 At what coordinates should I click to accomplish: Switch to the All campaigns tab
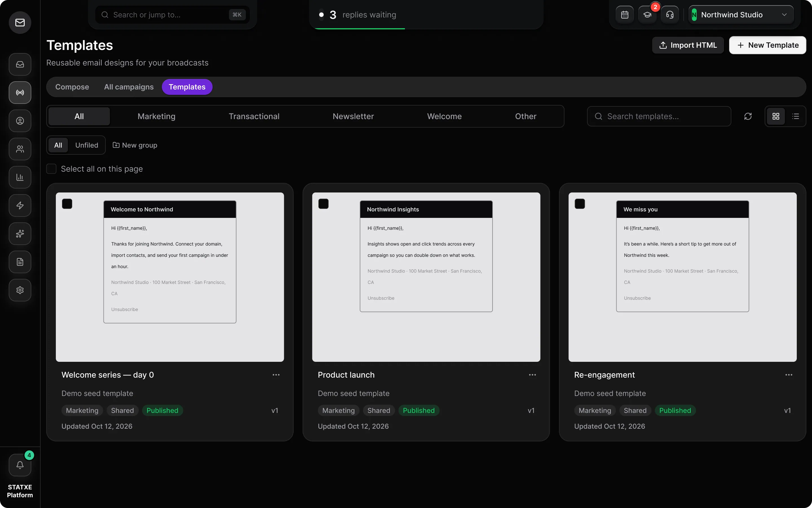(129, 87)
